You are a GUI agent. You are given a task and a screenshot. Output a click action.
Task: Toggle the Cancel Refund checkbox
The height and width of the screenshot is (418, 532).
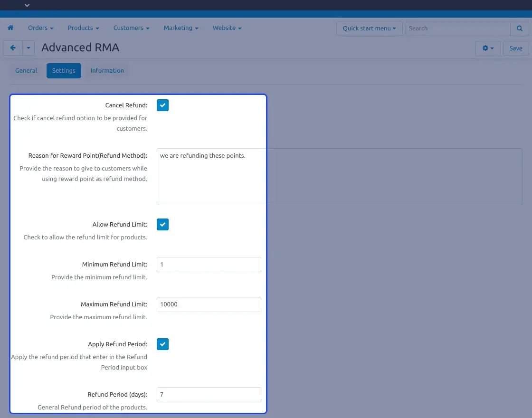162,105
